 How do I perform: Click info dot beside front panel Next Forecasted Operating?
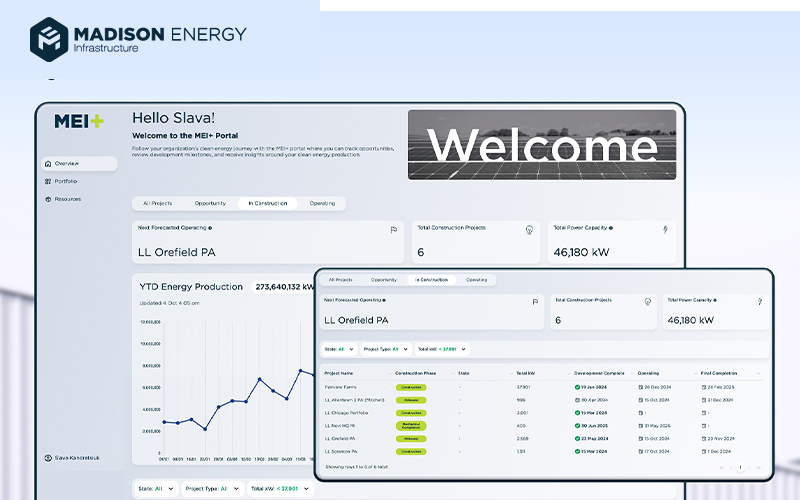384,300
